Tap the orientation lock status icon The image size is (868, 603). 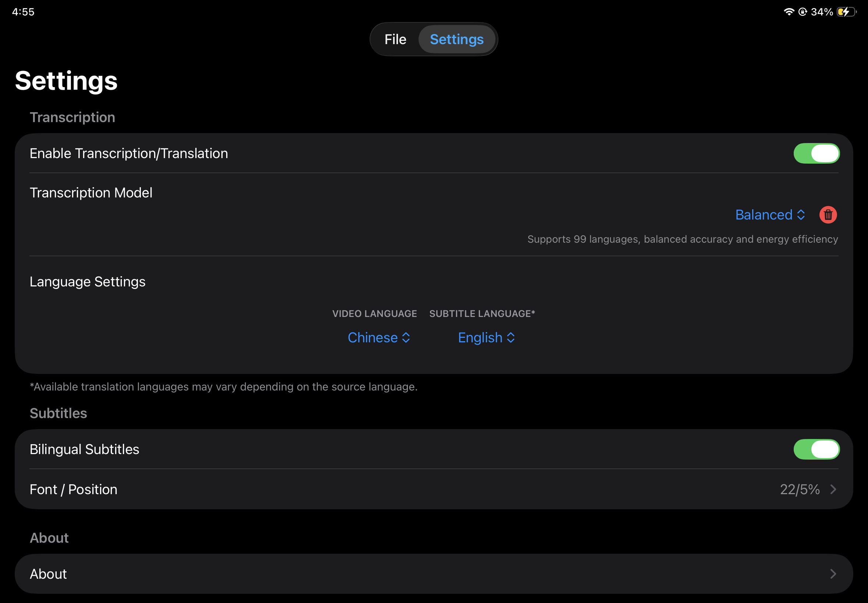point(802,12)
